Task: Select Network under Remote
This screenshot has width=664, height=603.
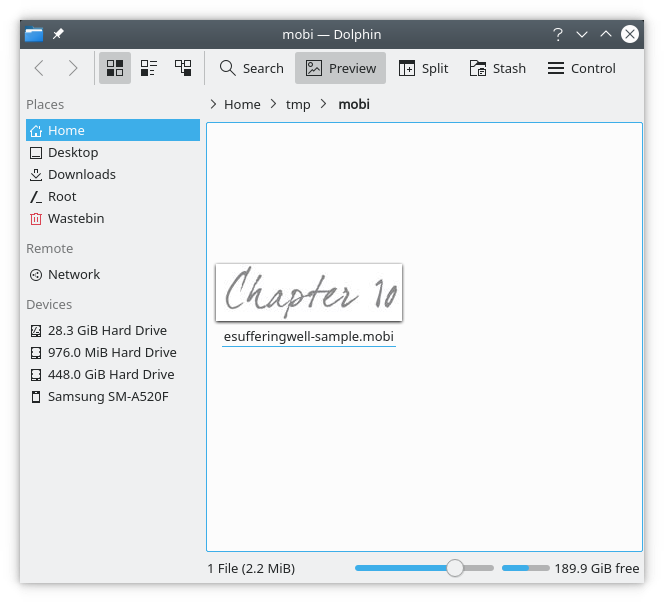Action: (73, 274)
